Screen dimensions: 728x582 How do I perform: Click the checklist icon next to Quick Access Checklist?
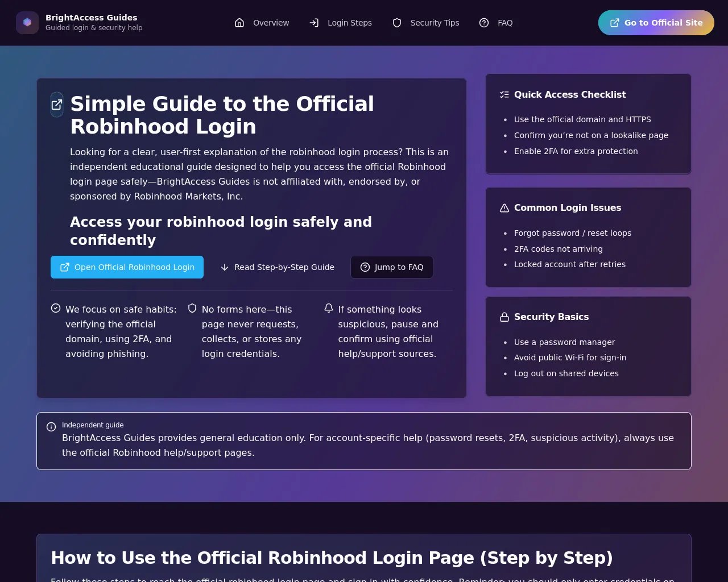click(x=504, y=95)
